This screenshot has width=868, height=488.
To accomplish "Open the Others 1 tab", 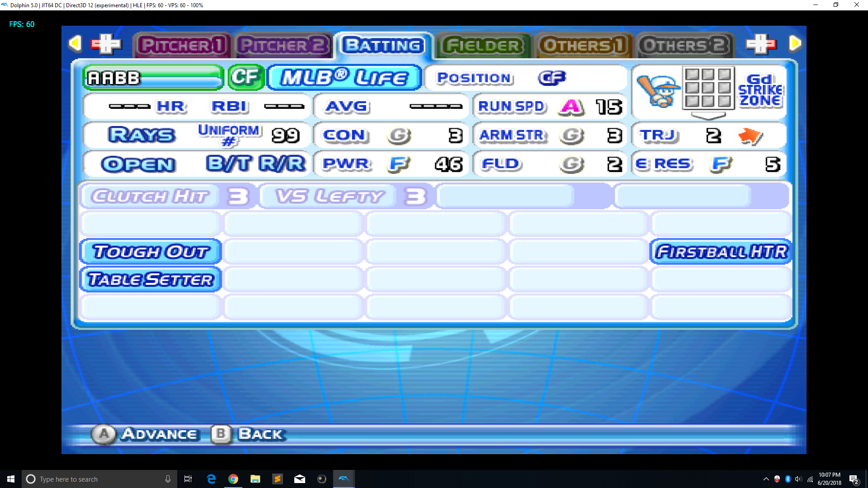I will (584, 45).
